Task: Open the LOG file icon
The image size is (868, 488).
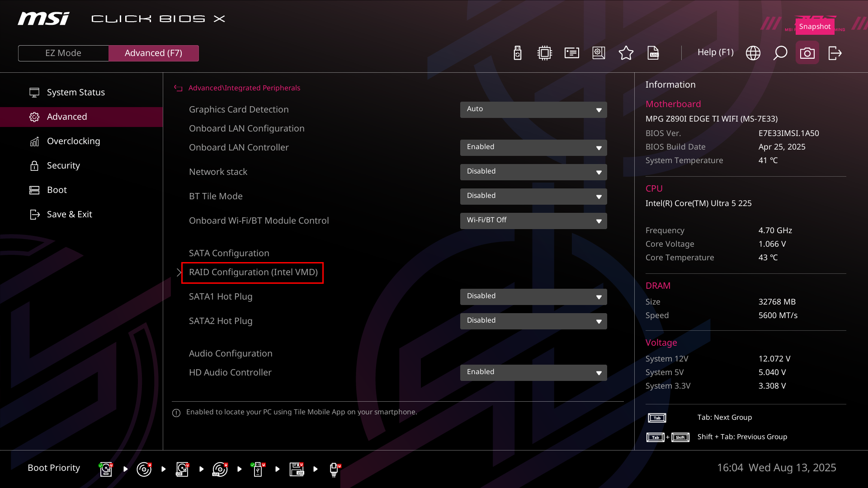Action: (x=653, y=53)
